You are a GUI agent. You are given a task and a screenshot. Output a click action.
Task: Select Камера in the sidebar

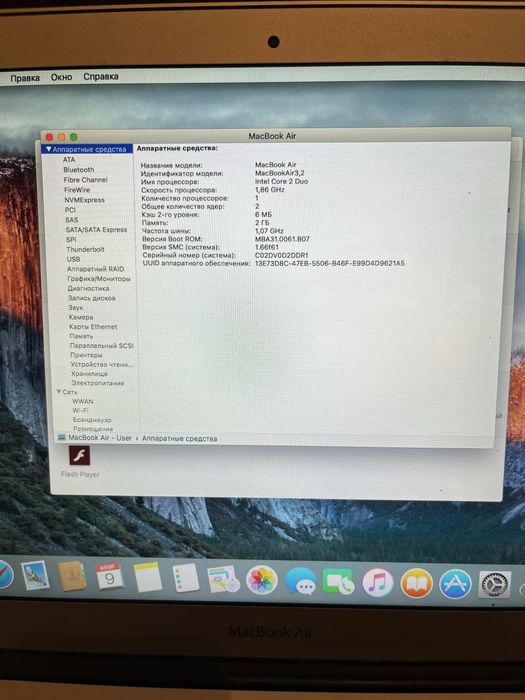[81, 317]
